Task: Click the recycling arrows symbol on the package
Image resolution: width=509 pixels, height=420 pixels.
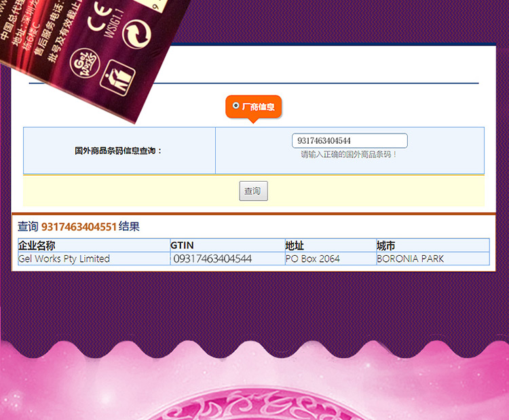Action: point(138,34)
